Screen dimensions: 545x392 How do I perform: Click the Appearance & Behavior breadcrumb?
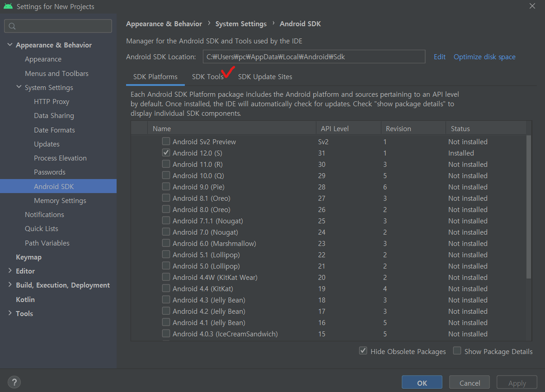coord(164,24)
